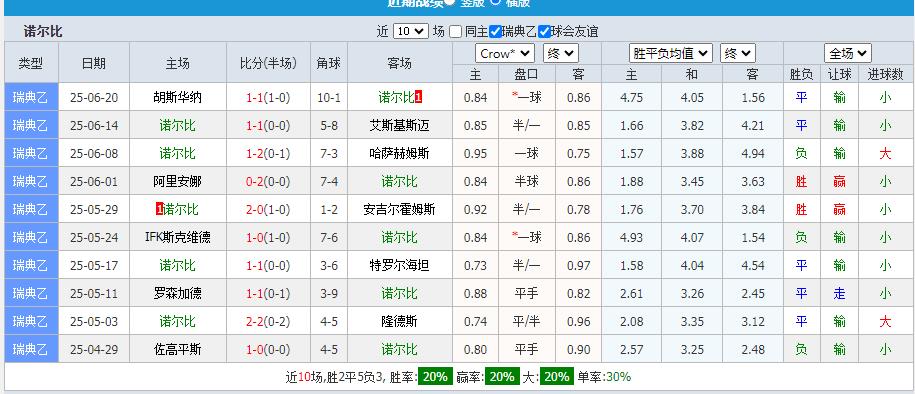
Task: Click 胜率 20% badge in summary
Action: 435,377
